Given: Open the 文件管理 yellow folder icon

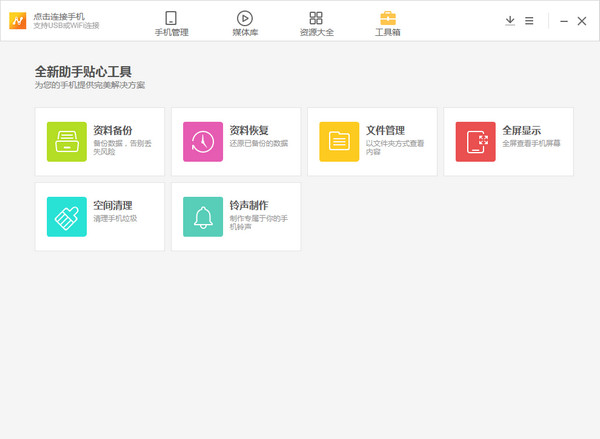Looking at the screenshot, I should pyautogui.click(x=339, y=142).
